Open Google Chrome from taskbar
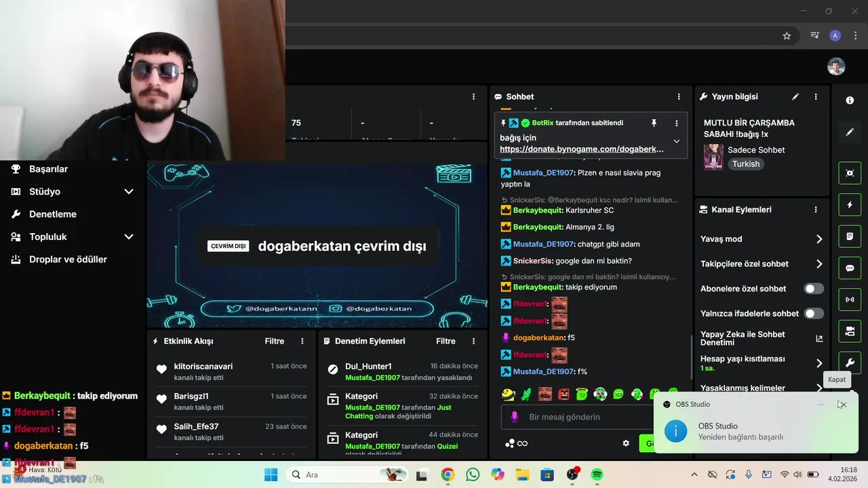Viewport: 868px width, 488px height. point(448,474)
